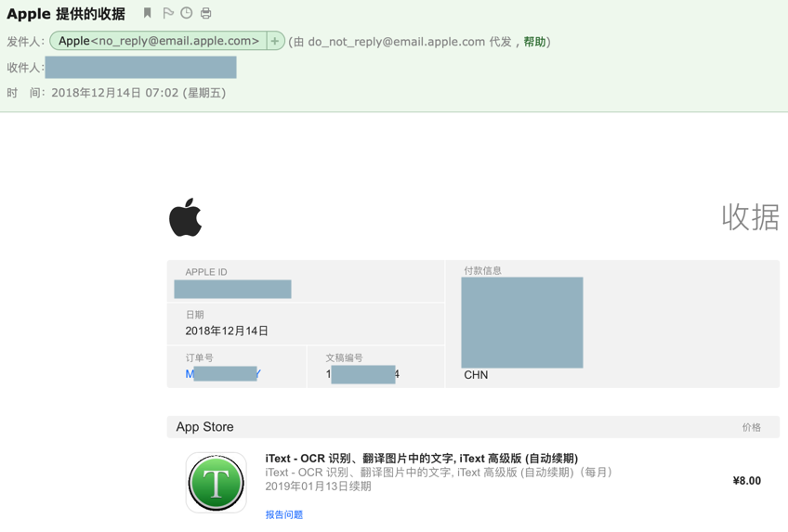Click the 价格 column label
Image resolution: width=788 pixels, height=532 pixels.
click(x=752, y=427)
